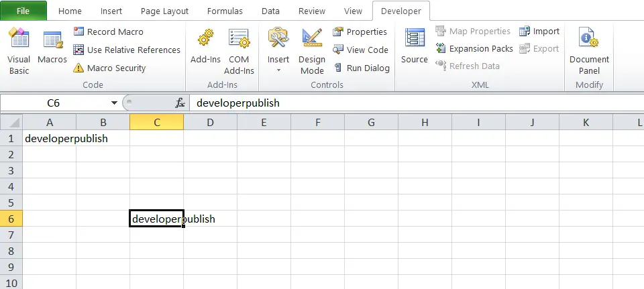The width and height of the screenshot is (644, 289).
Task: Switch to the Review tab
Action: [x=312, y=11]
